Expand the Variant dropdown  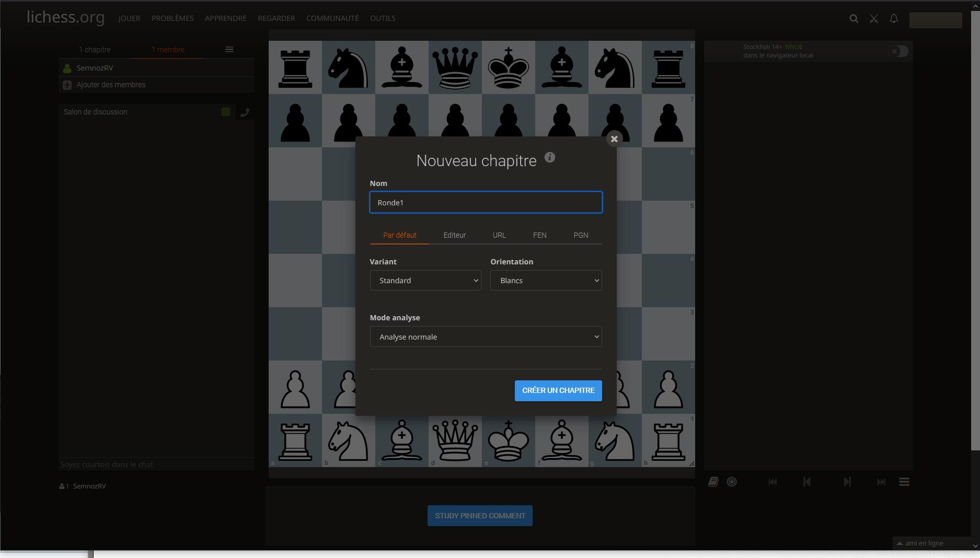point(425,281)
